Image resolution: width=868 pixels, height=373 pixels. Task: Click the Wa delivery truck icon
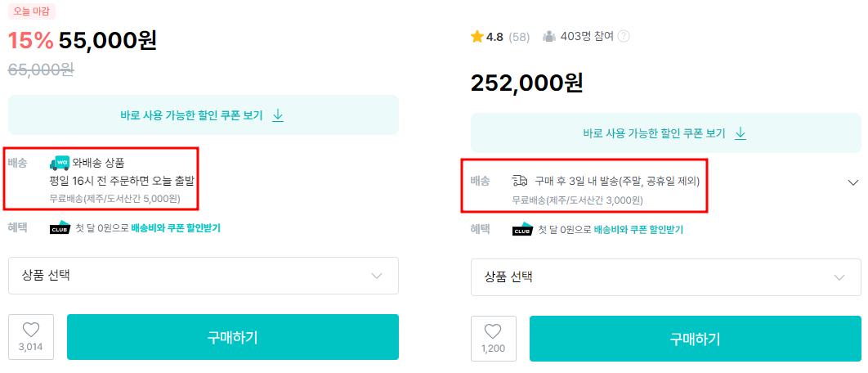(x=60, y=163)
